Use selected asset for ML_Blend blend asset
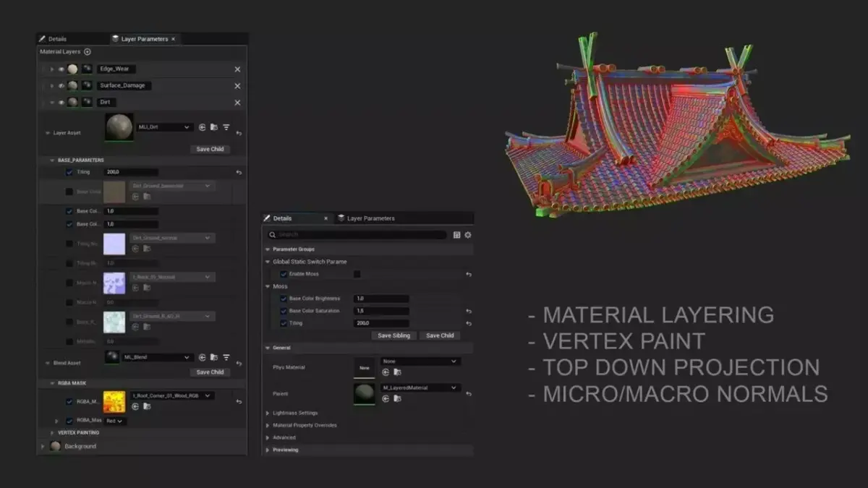 [x=202, y=357]
